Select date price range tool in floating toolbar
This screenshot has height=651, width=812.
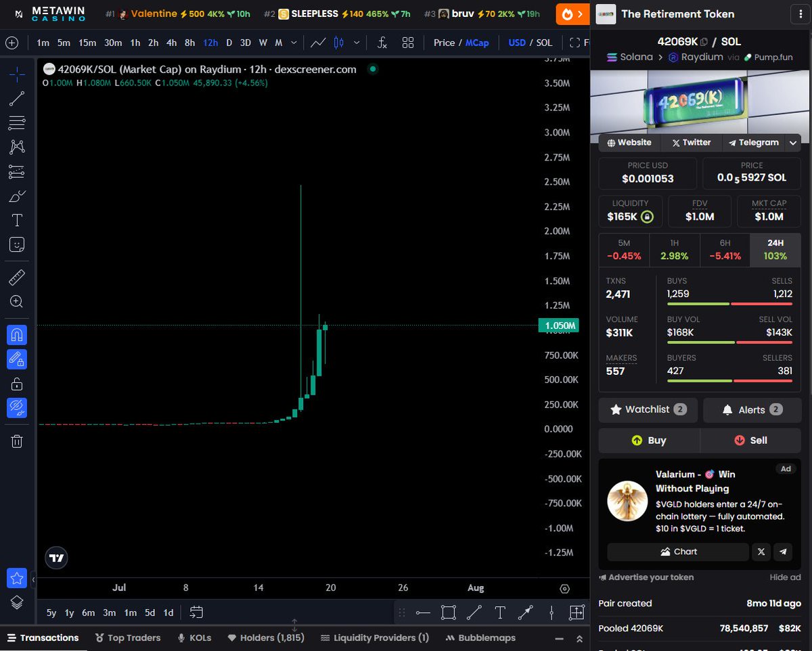[577, 612]
